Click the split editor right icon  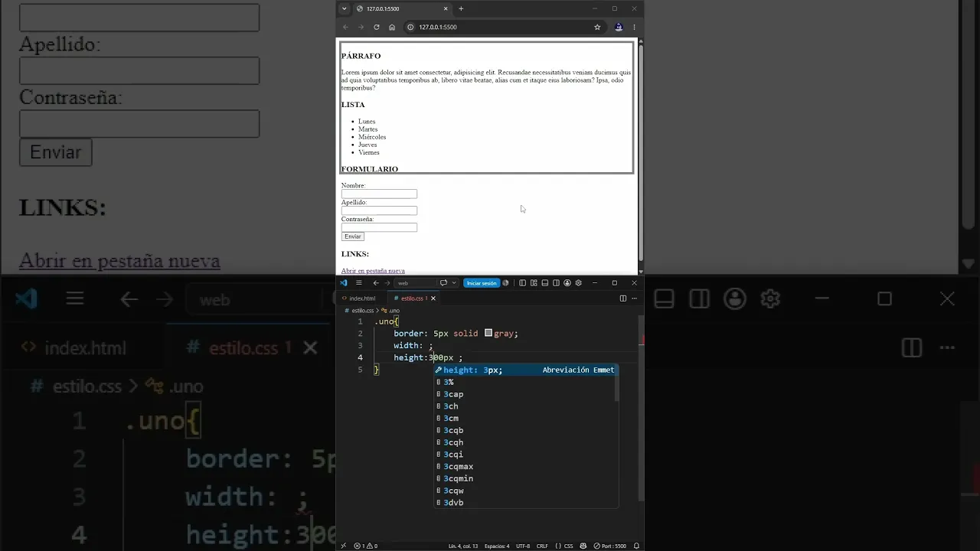[x=623, y=298]
